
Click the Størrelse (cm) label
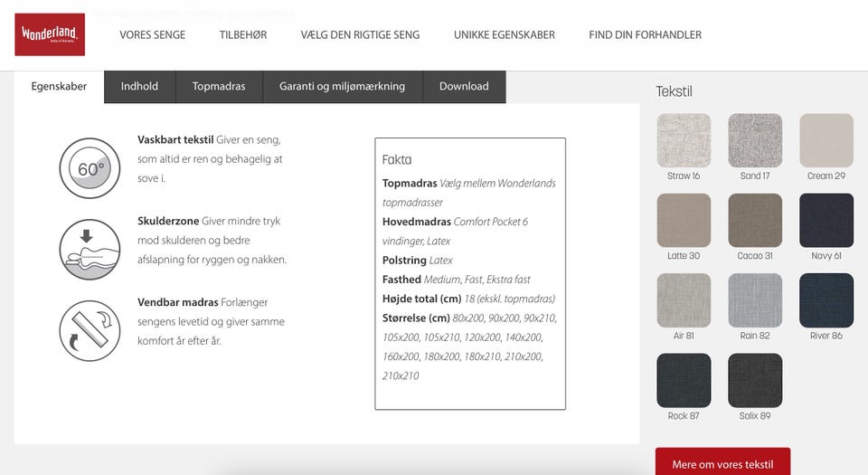coord(416,318)
